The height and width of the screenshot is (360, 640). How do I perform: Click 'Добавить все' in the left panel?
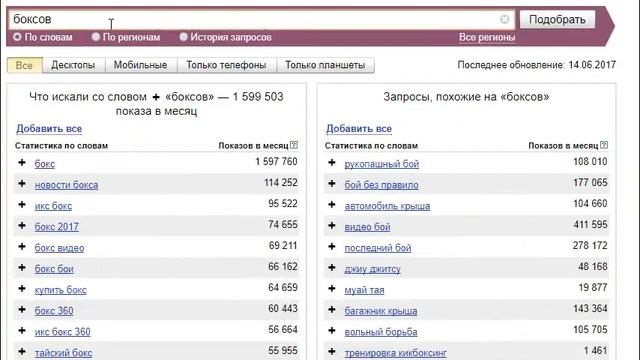tap(49, 129)
